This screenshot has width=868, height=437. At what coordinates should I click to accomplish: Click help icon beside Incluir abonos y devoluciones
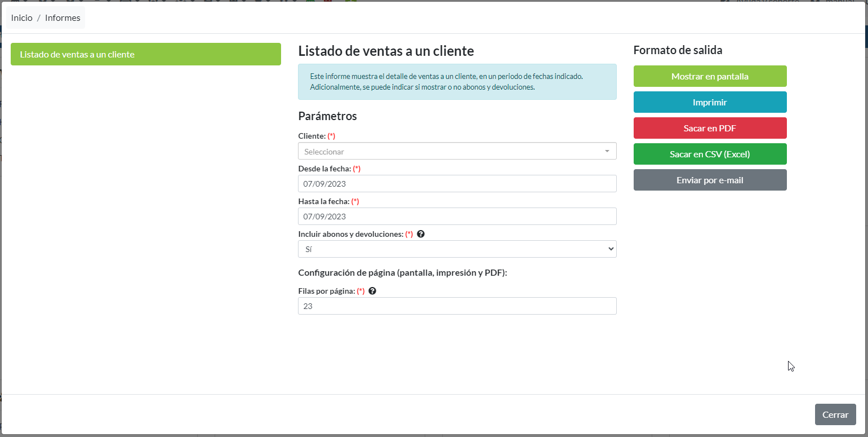[x=421, y=234]
